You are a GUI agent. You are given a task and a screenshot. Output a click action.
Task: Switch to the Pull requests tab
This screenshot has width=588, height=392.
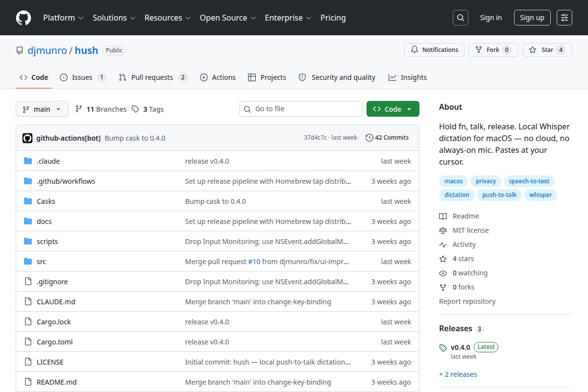153,77
